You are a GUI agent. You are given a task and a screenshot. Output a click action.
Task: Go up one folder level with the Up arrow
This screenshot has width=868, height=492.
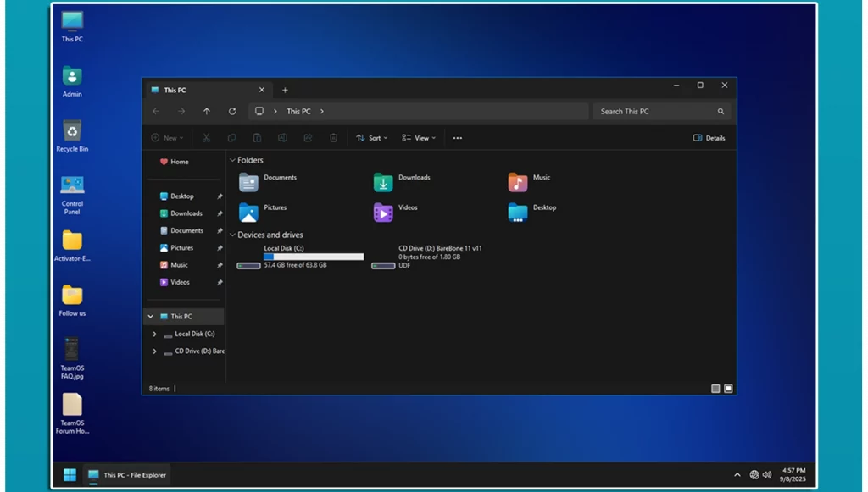[207, 112]
